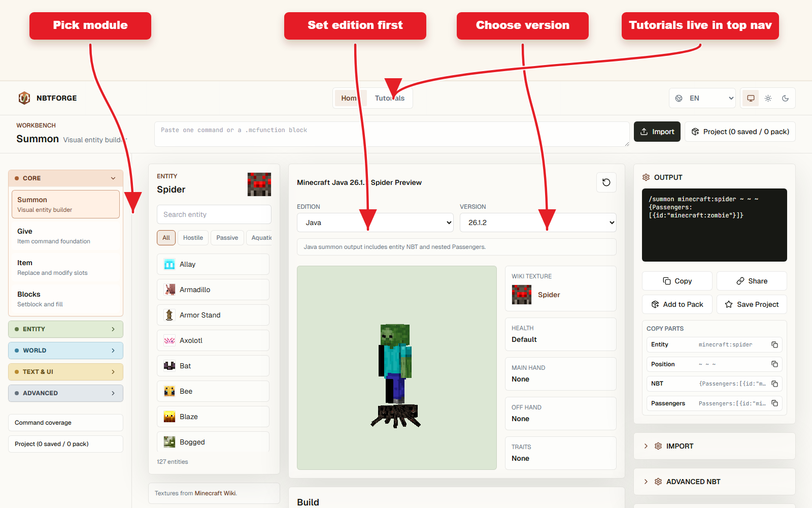Reset the preview with refresh icon
Image resolution: width=812 pixels, height=508 pixels.
pyautogui.click(x=606, y=182)
